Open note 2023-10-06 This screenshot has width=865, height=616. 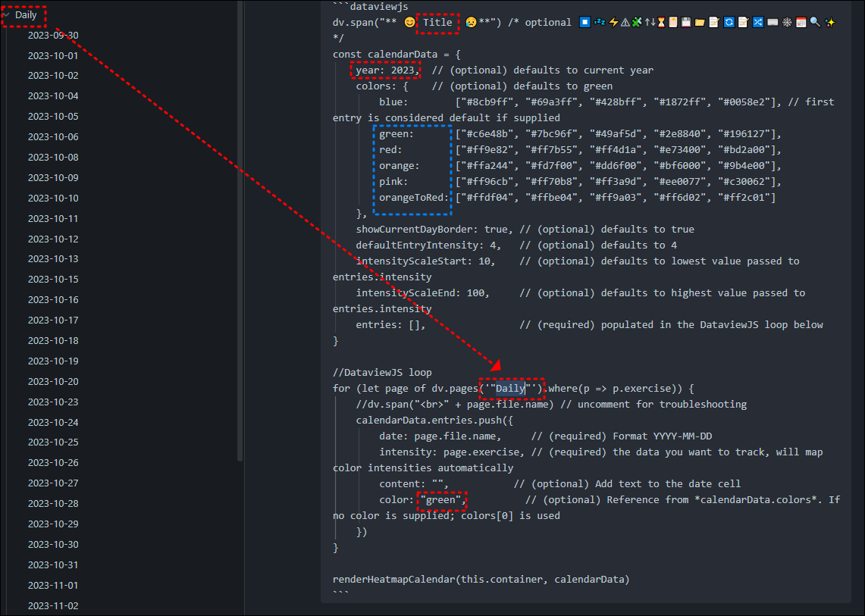[x=53, y=137]
